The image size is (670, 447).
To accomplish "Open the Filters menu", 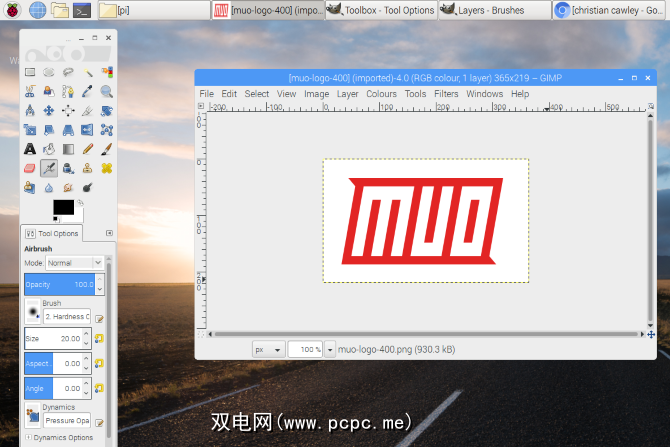I will (446, 94).
